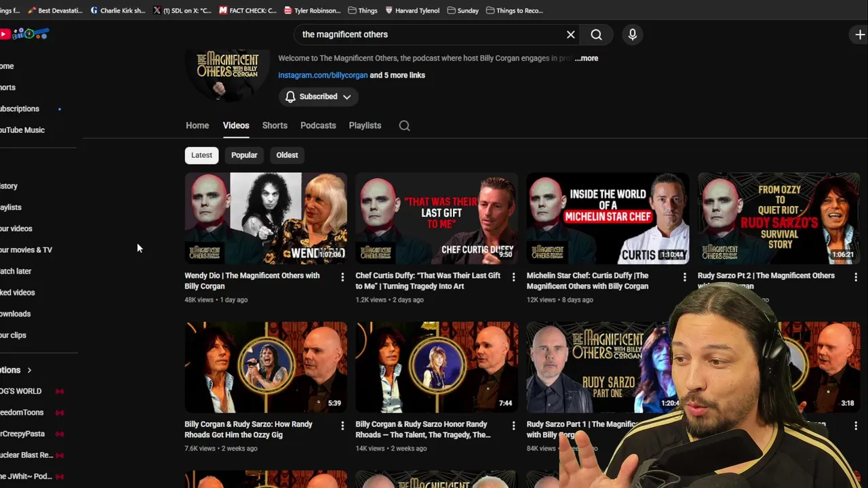This screenshot has width=868, height=488.
Task: Sort videos by Latest
Action: [x=201, y=155]
